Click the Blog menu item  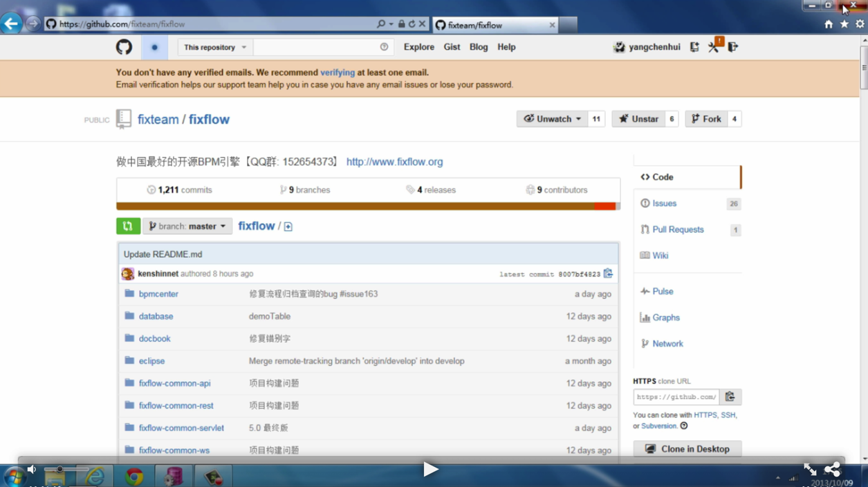tap(479, 47)
